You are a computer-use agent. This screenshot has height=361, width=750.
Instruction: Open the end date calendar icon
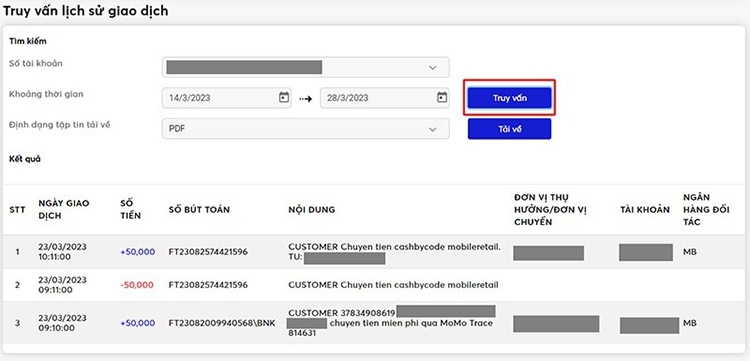point(442,98)
